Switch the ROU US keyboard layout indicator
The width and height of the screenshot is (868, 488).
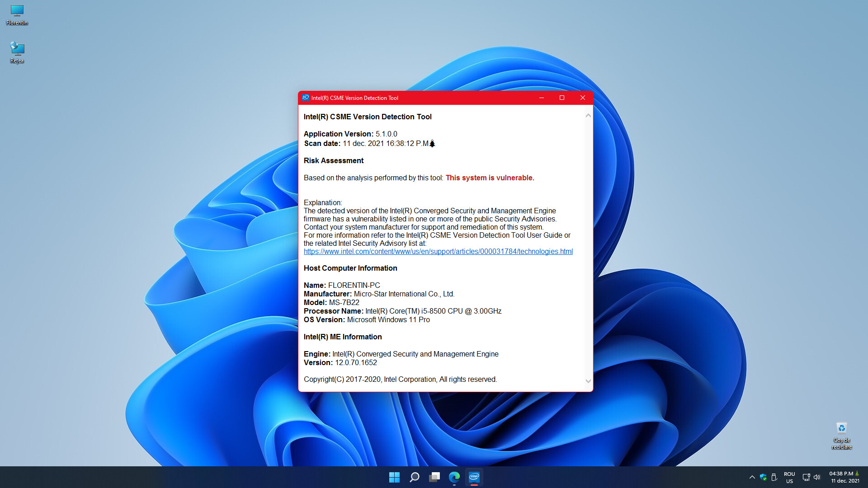point(789,477)
